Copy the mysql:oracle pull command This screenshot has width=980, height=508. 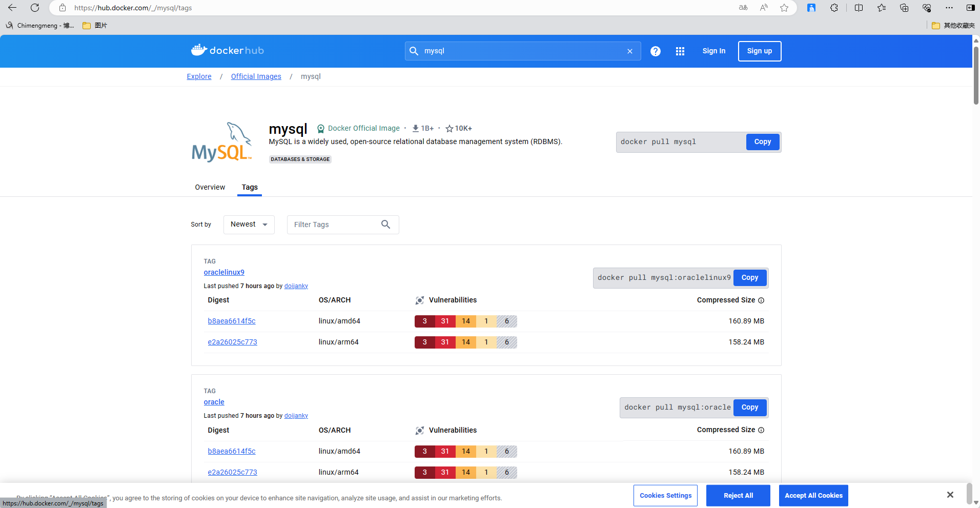750,408
